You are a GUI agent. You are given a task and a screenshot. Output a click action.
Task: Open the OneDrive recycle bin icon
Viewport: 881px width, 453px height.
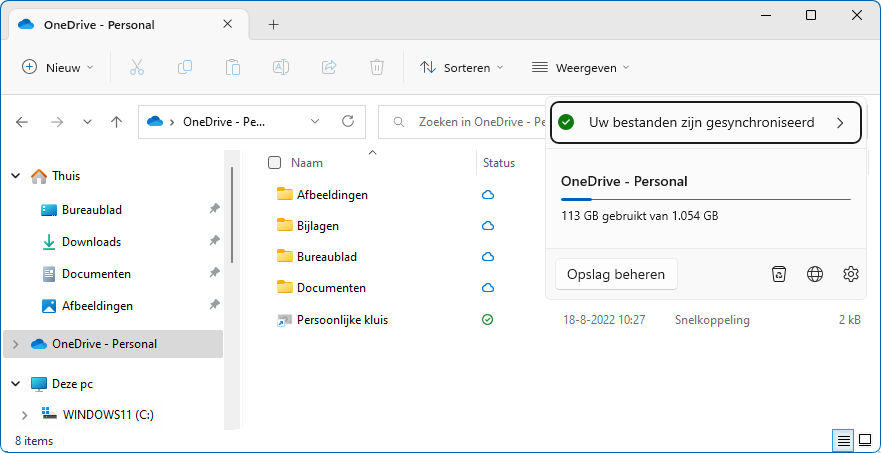click(779, 274)
